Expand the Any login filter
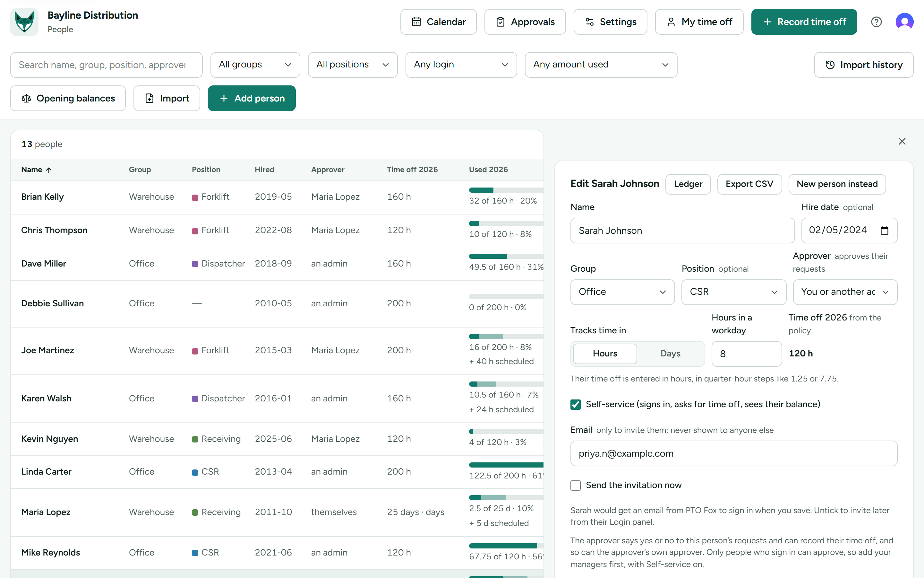 coord(461,65)
